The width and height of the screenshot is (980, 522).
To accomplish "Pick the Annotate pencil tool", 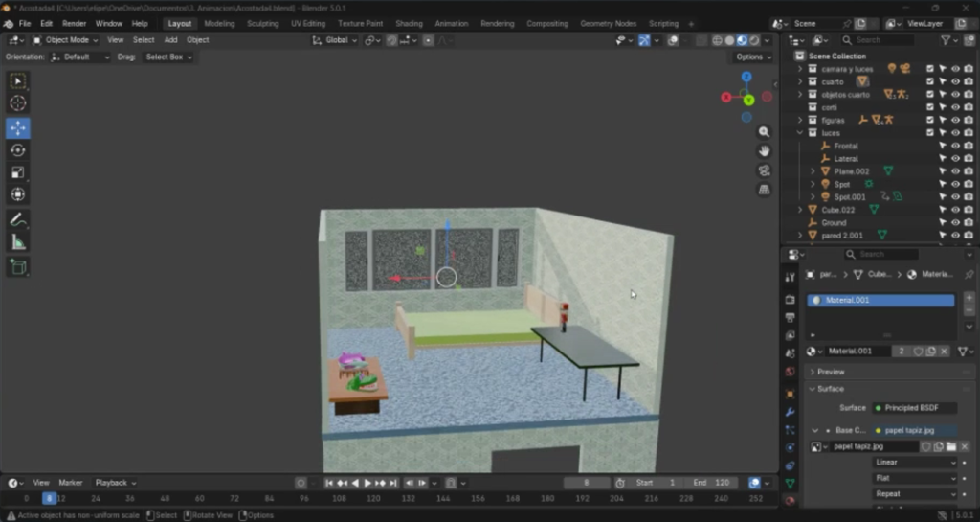I will (18, 219).
